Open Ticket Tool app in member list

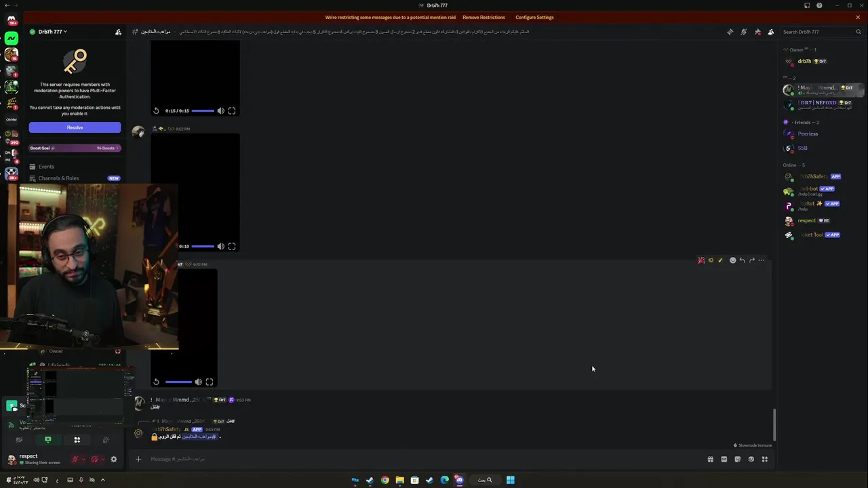(x=823, y=235)
